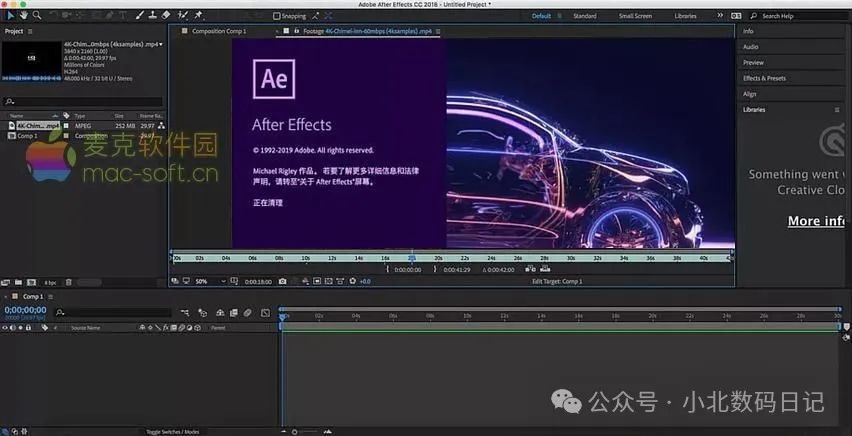Open the Composition Mini-Flowchart icon

pyautogui.click(x=185, y=313)
